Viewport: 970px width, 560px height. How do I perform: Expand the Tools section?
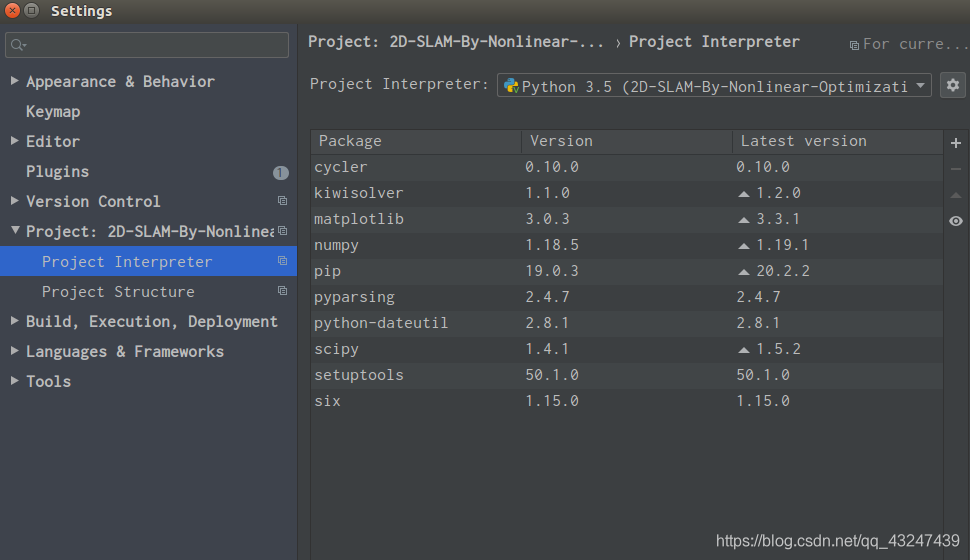[x=14, y=380]
